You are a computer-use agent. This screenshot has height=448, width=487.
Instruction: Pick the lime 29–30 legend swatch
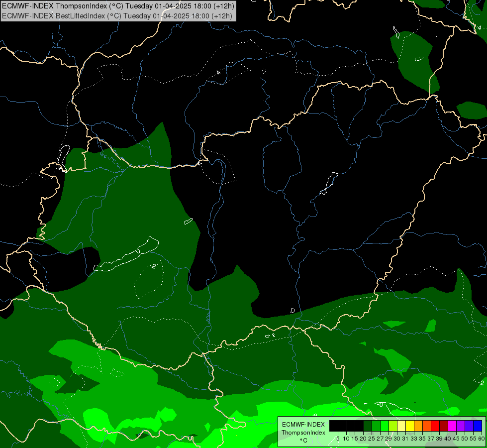pyautogui.click(x=393, y=426)
